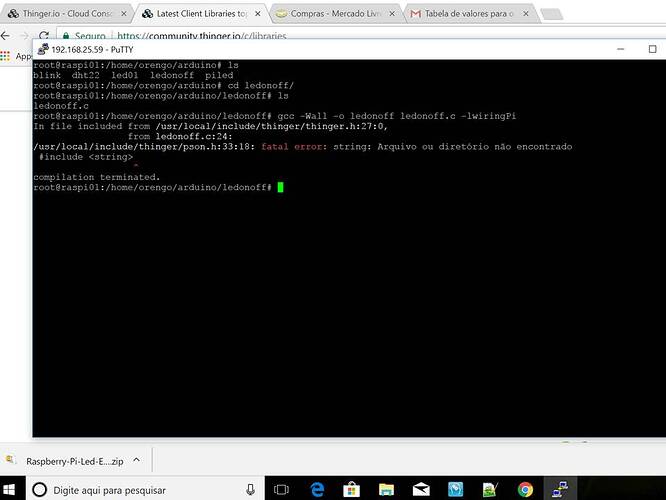666x500 pixels.
Task: Switch to the Thinger.io Cloud Console tab
Action: point(64,14)
